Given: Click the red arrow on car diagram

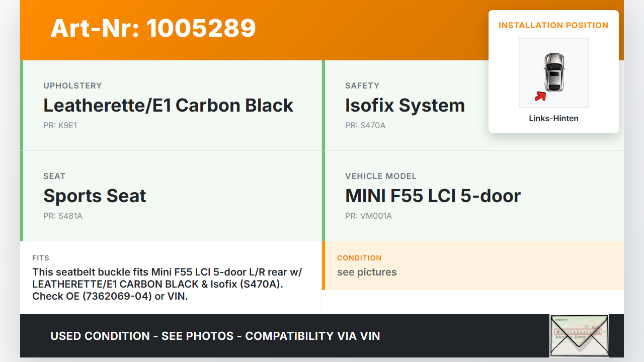Looking at the screenshot, I should click(540, 96).
